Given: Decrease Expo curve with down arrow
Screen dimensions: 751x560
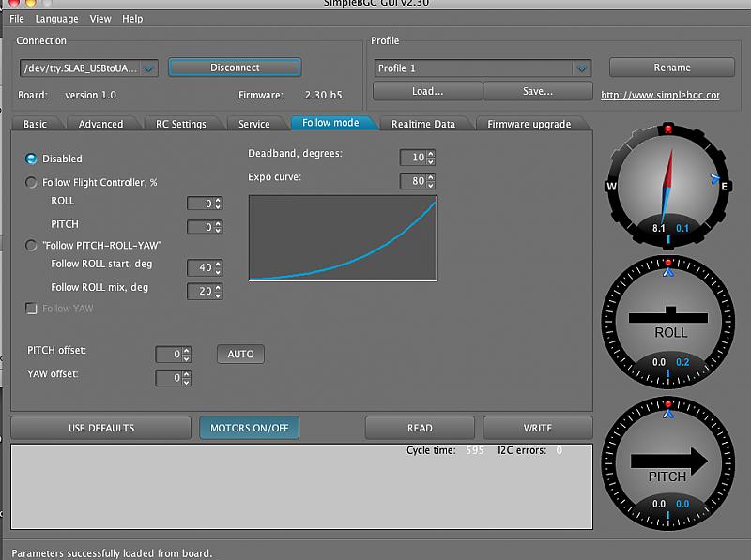Looking at the screenshot, I should coord(431,184).
